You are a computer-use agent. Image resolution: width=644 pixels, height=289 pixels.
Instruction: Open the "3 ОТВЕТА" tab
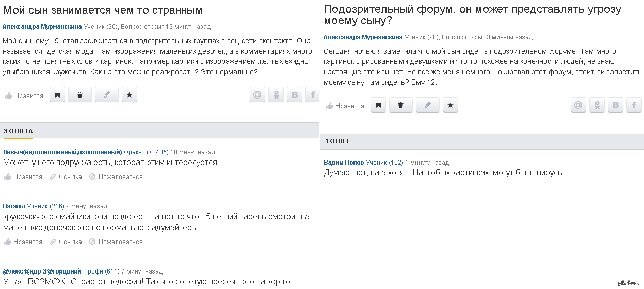click(18, 131)
